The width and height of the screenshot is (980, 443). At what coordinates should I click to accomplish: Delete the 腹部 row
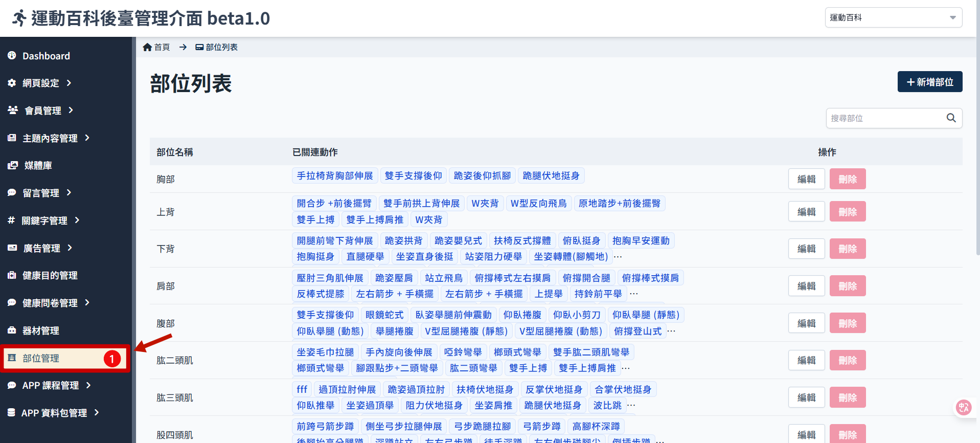848,323
